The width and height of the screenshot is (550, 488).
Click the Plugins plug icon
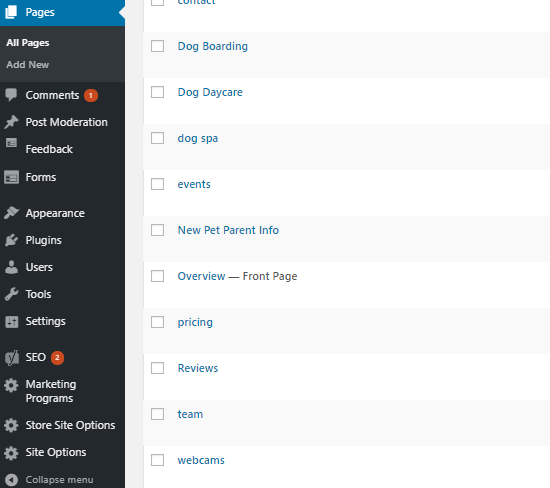pos(11,240)
